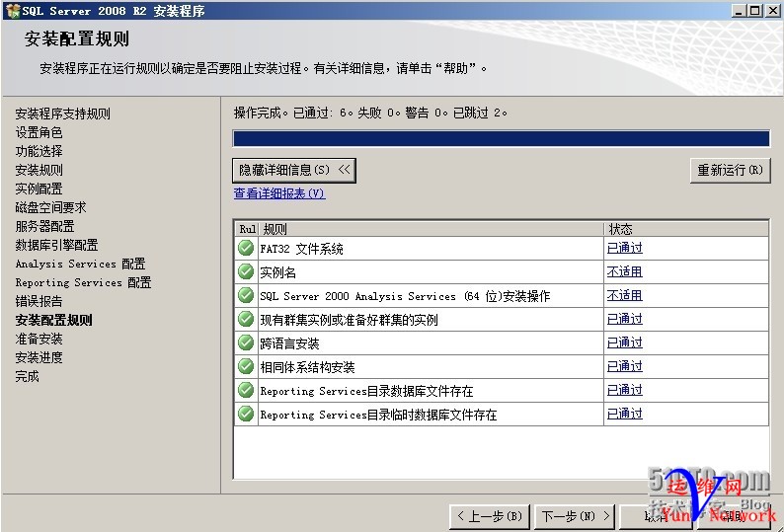
Task: Click the green check icon beside 相同体系结构安装
Action: (x=246, y=366)
